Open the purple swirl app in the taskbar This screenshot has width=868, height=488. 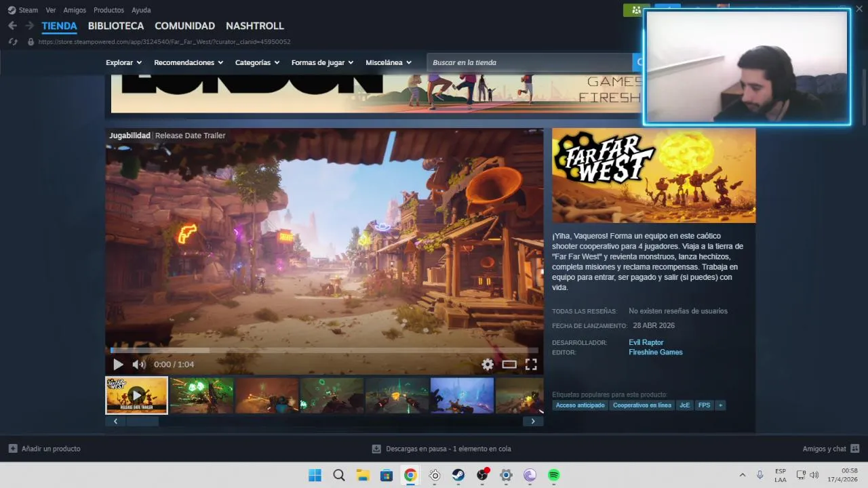(x=530, y=475)
